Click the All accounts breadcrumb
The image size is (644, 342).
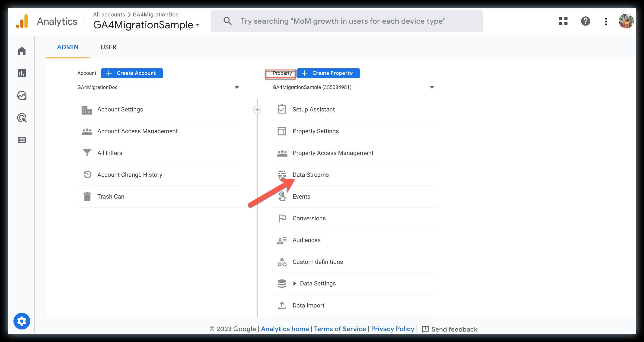click(x=109, y=15)
